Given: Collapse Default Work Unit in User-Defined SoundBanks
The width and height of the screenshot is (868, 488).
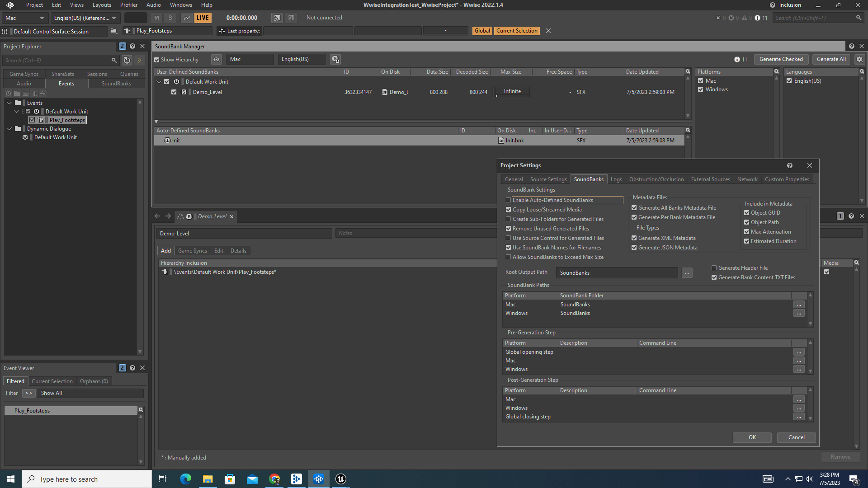Looking at the screenshot, I should point(159,82).
